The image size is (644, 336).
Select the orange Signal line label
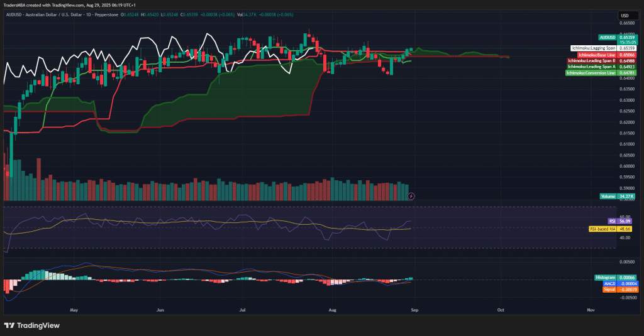pos(609,289)
